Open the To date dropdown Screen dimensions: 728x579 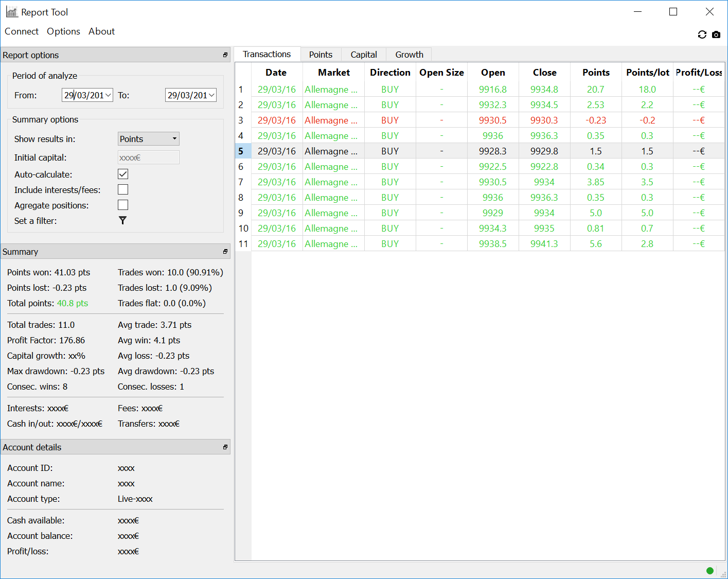click(211, 95)
